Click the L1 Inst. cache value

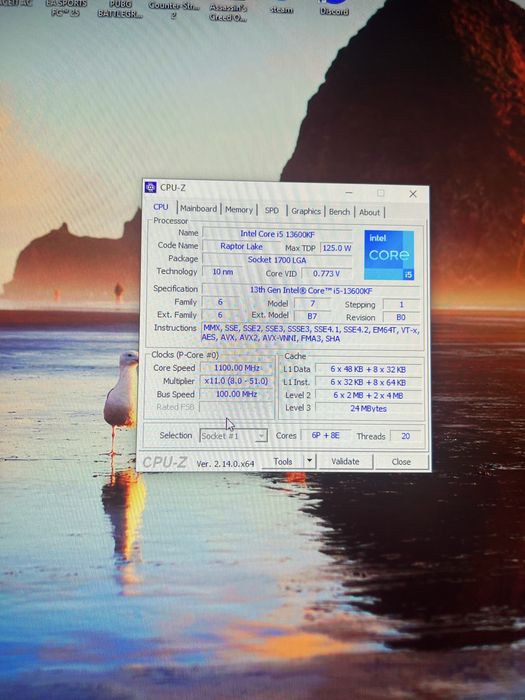click(x=368, y=383)
